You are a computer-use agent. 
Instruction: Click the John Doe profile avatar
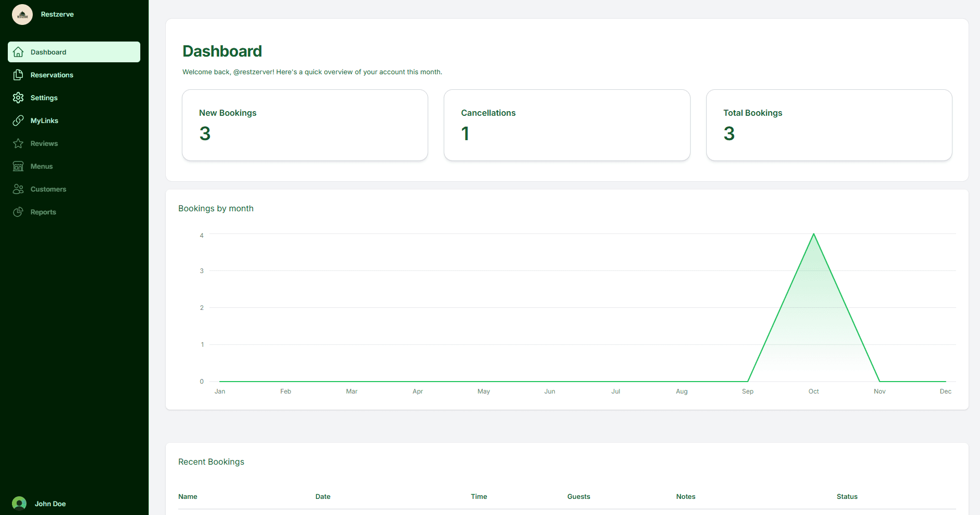(x=19, y=503)
